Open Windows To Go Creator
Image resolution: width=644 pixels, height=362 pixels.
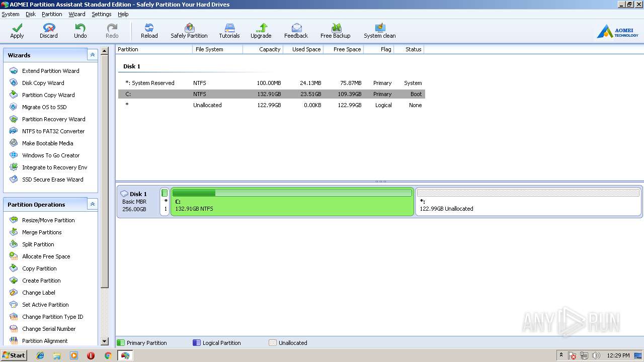(x=51, y=155)
